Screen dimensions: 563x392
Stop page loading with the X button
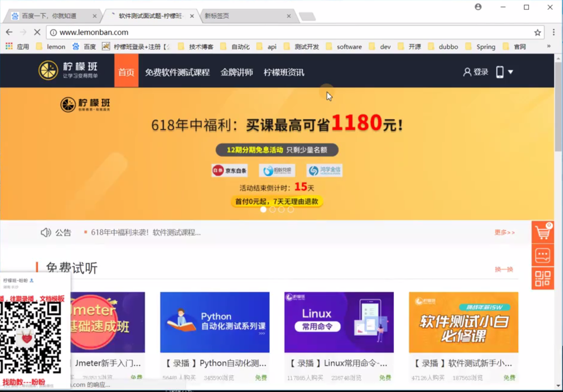[37, 32]
